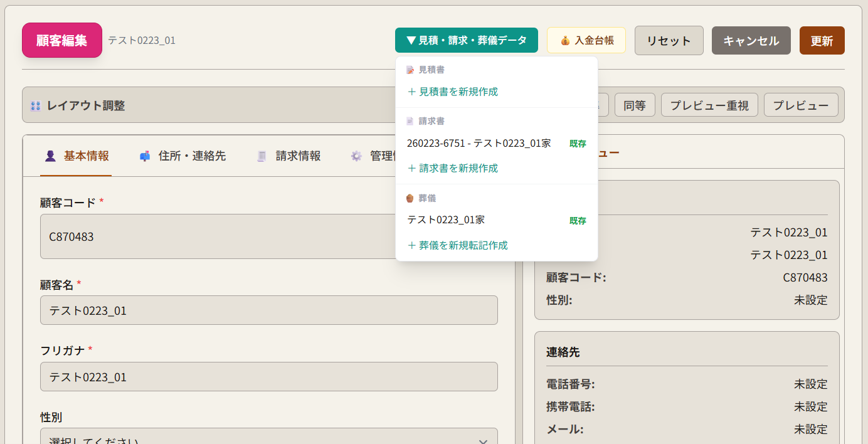
Task: Select the 同等 layout option
Action: (634, 105)
